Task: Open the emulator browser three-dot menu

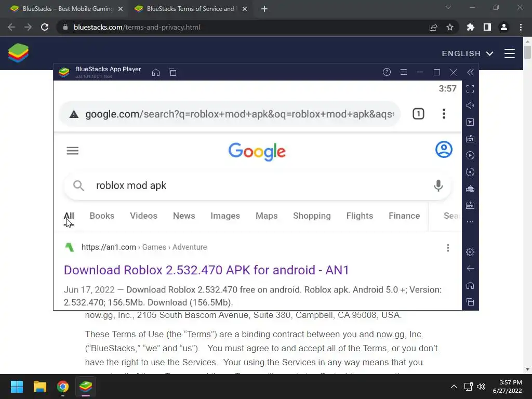Action: click(x=444, y=114)
